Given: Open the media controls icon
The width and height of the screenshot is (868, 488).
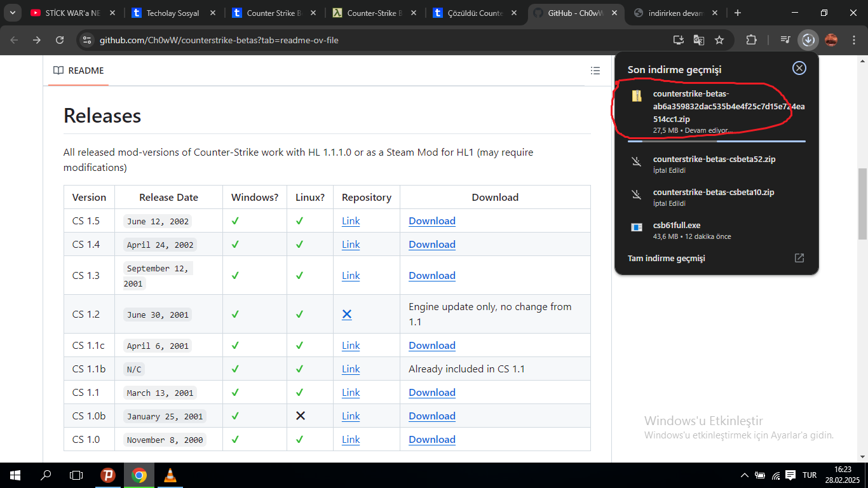Looking at the screenshot, I should click(x=786, y=40).
